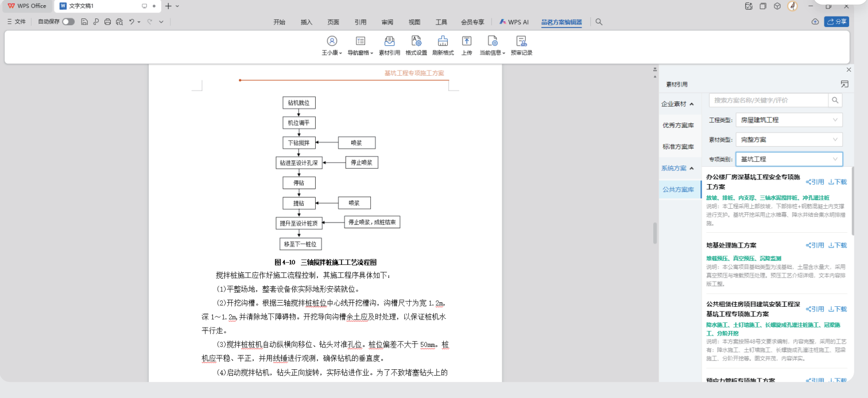Click the AI image icon in title bar

748,6
